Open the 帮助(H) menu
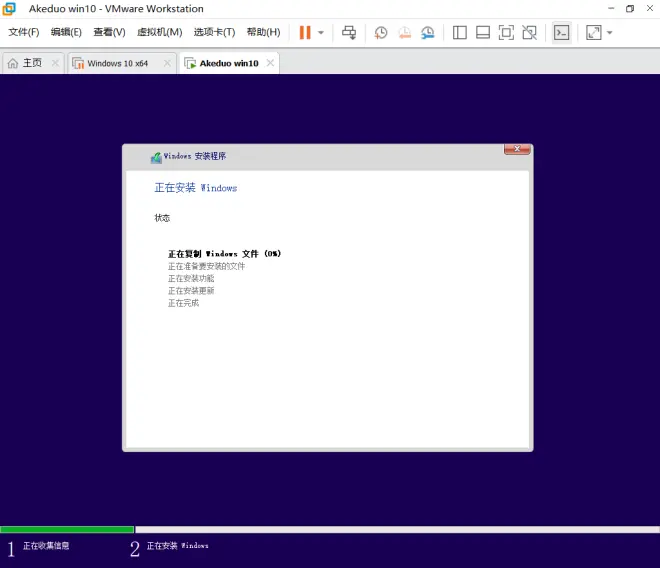The height and width of the screenshot is (568, 660). [263, 32]
